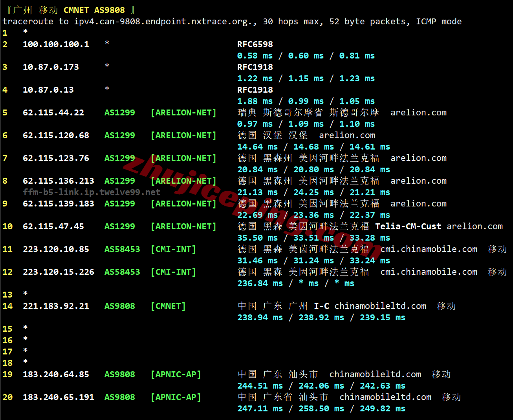The width and height of the screenshot is (513, 420).
Task: Click the 236.84 ms latency value
Action: (x=260, y=283)
